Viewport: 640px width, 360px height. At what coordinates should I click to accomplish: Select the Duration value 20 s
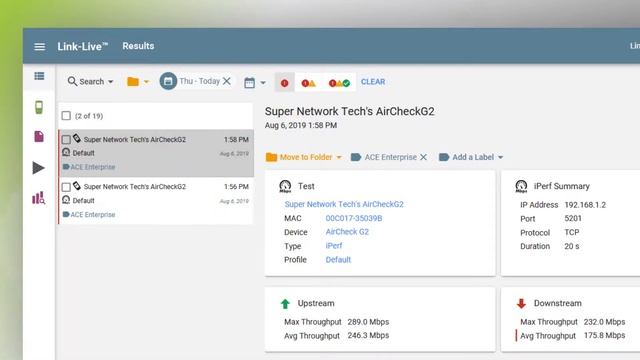[571, 246]
